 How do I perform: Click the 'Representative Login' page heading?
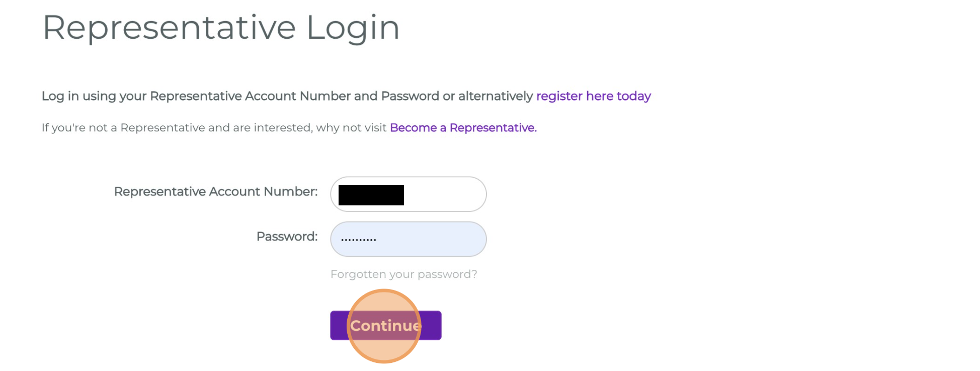[221, 27]
